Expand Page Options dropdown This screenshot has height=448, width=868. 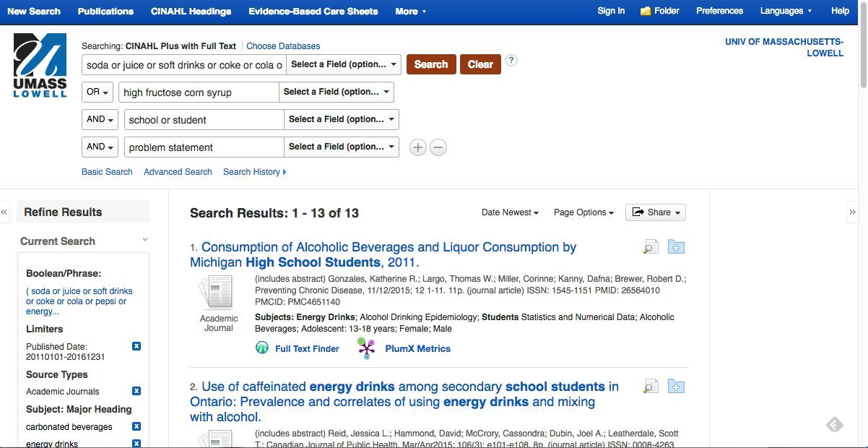[583, 212]
